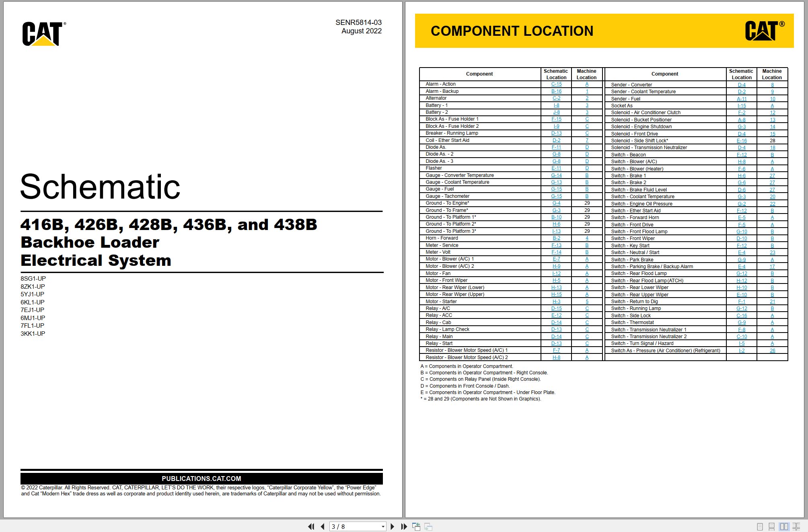The image size is (808, 532).
Task: Open schematic link H-3 for Motor - Starter
Action: pyautogui.click(x=556, y=302)
